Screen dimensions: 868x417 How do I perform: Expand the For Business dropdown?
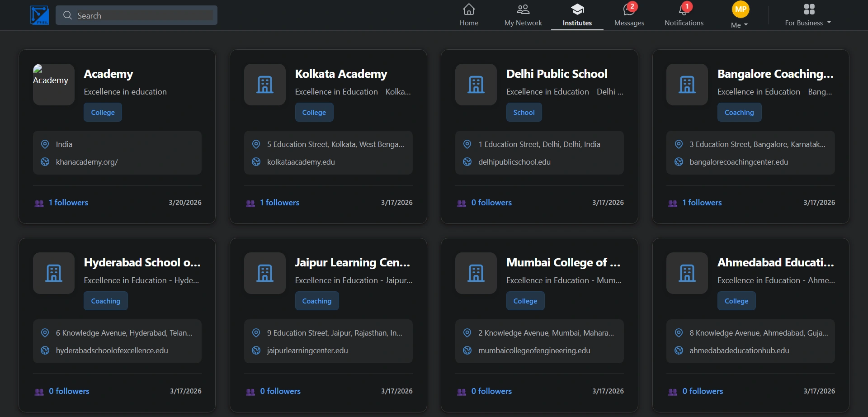(808, 23)
